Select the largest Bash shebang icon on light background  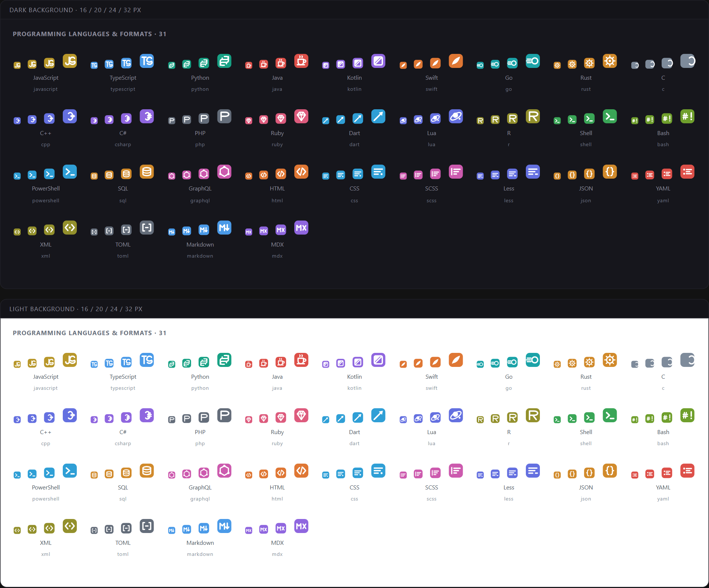[x=687, y=415]
